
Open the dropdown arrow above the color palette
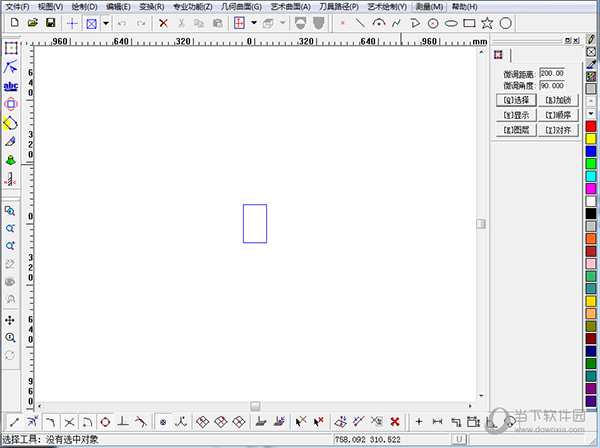pos(591,114)
